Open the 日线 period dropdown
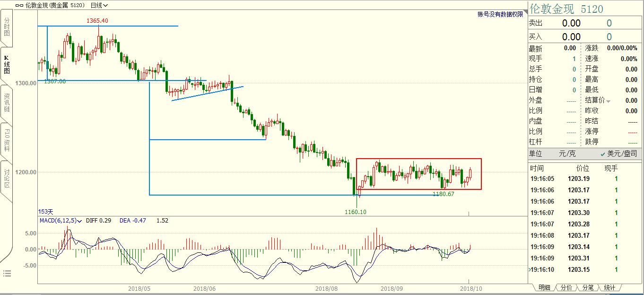 click(x=99, y=6)
